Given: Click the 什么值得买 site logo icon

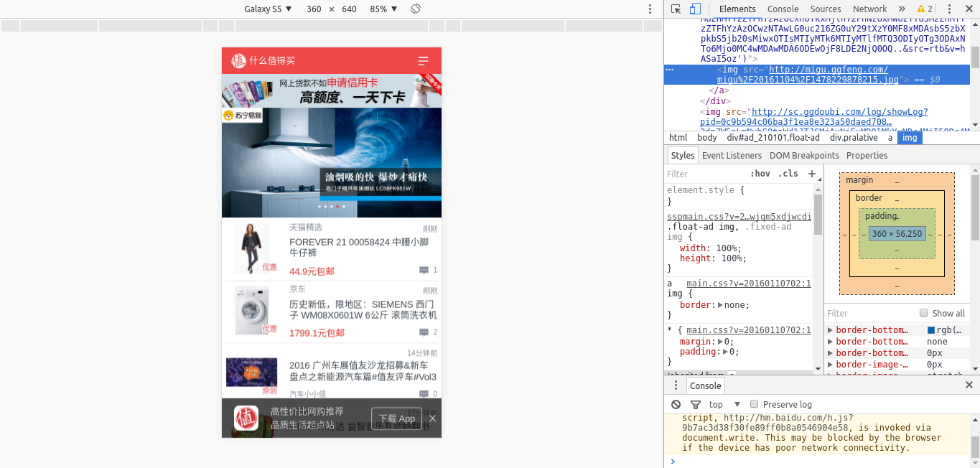Looking at the screenshot, I should click(239, 61).
